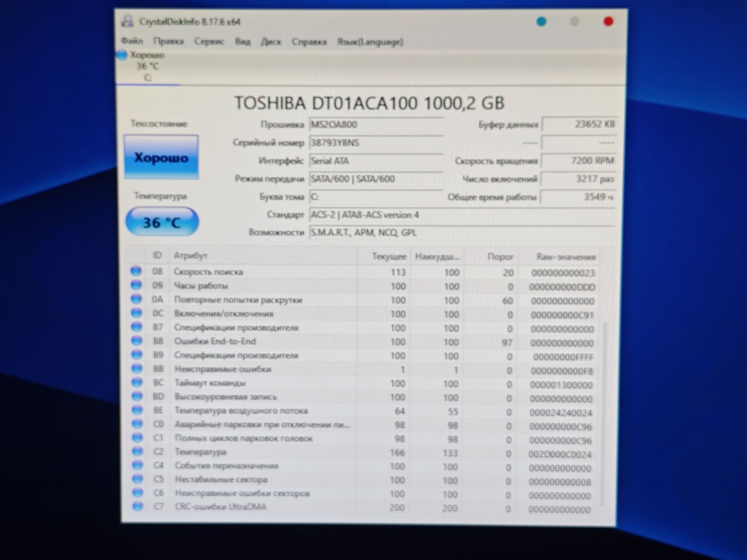The height and width of the screenshot is (560, 747).
Task: Click status icon of row C5 Нестабильные сектора
Action: pyautogui.click(x=138, y=479)
